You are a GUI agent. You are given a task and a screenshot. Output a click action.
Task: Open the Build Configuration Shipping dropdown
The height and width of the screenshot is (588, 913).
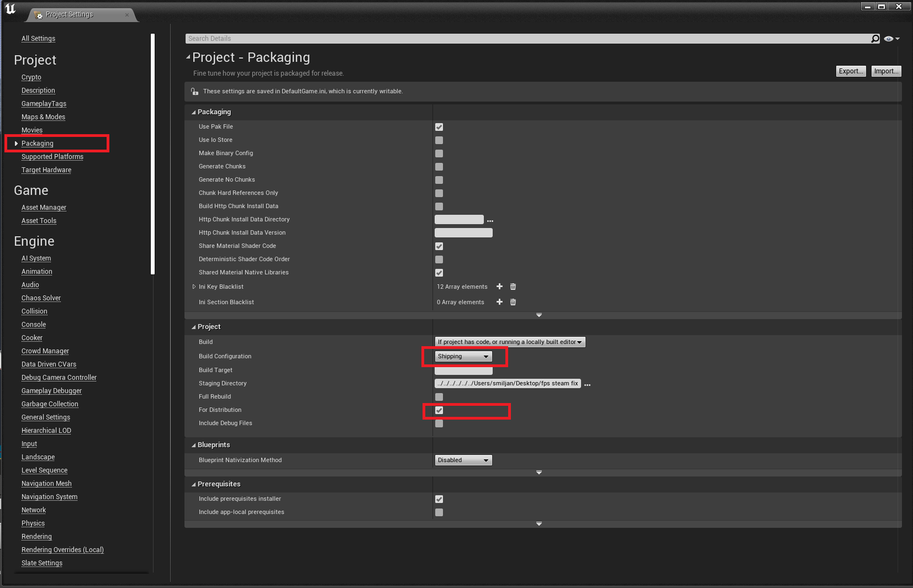pos(463,357)
